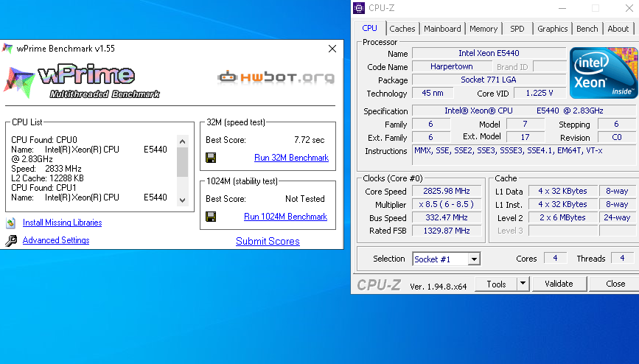The image size is (639, 364).
Task: Switch to the CPU tab in CPU-Z
Action: pyautogui.click(x=370, y=28)
